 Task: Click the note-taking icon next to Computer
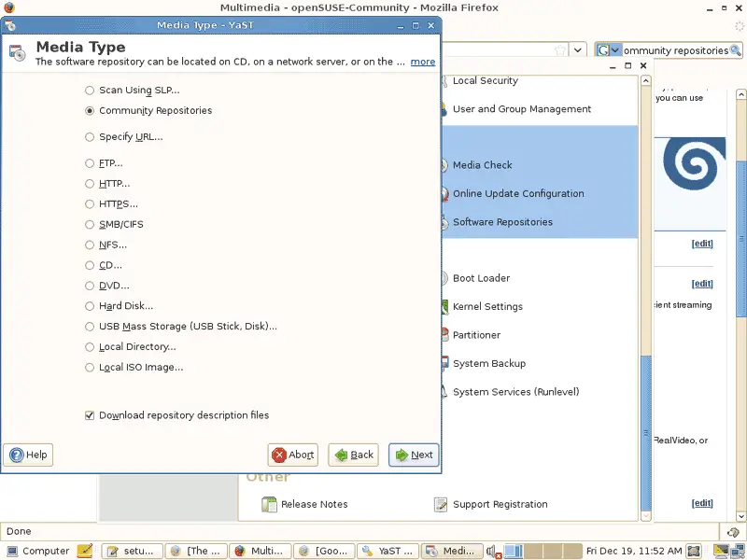pyautogui.click(x=85, y=551)
